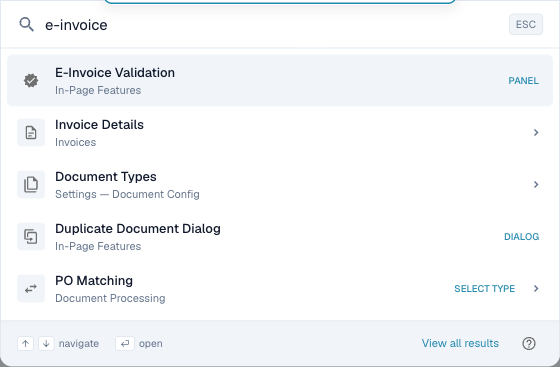This screenshot has height=367, width=560.
Task: Click the E-Invoice Validation verified badge icon
Action: pos(31,80)
